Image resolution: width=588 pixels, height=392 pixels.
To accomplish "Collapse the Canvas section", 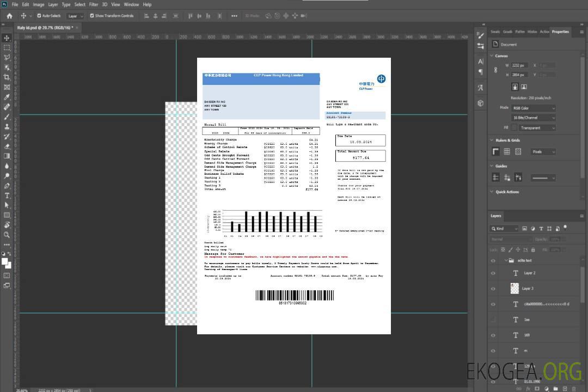I will (x=492, y=56).
